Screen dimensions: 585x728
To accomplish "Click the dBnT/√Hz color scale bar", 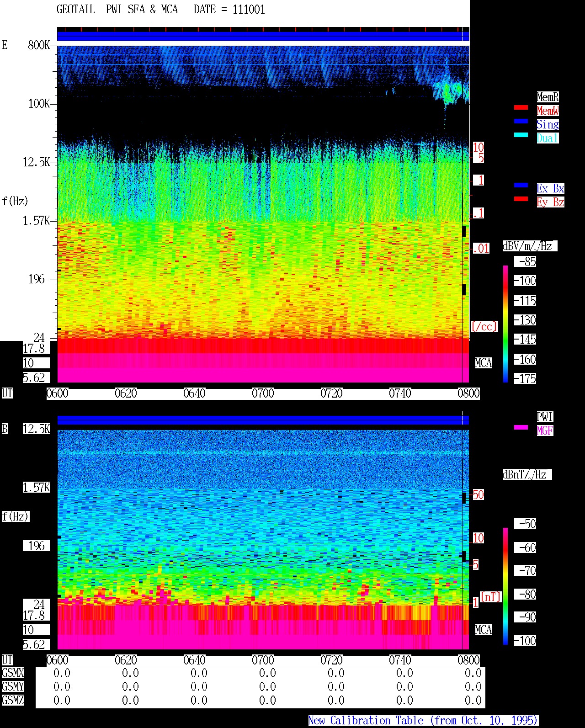I will (505, 586).
